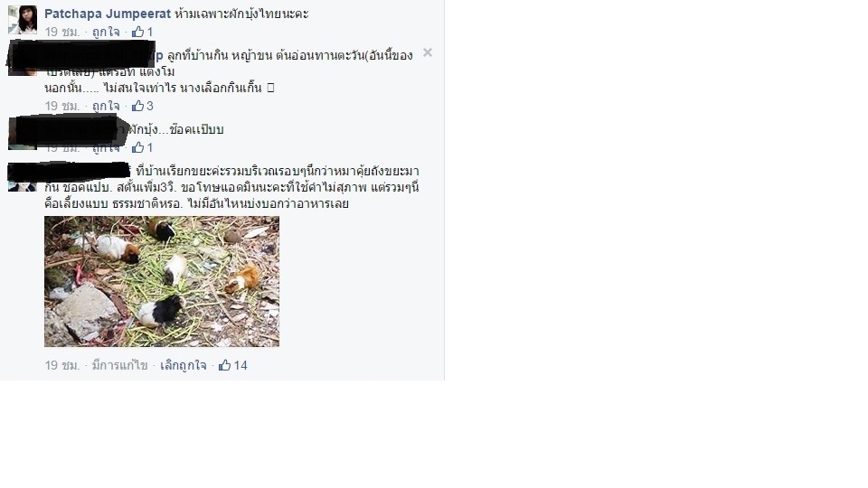The image size is (868, 488).
Task: View the 3 likes thumbs-up icon
Action: pyautogui.click(x=137, y=106)
